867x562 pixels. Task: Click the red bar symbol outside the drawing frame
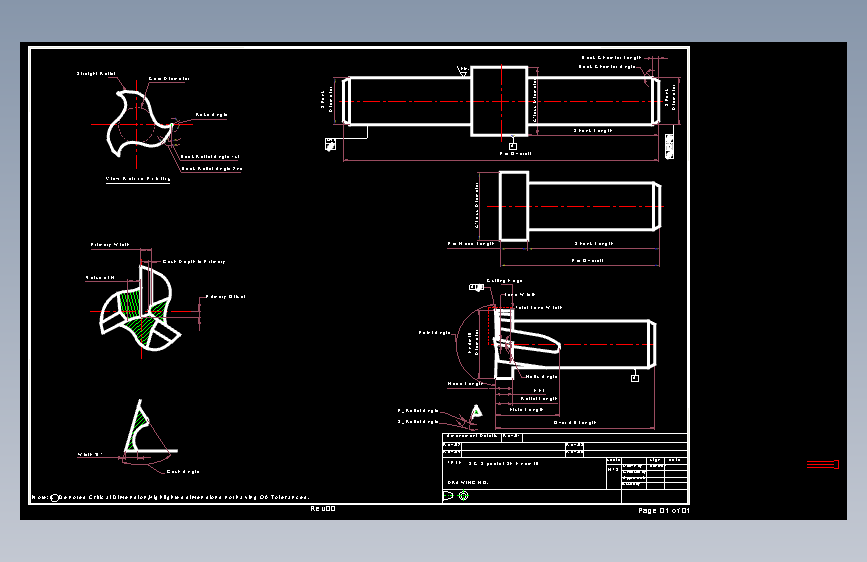coord(823,465)
